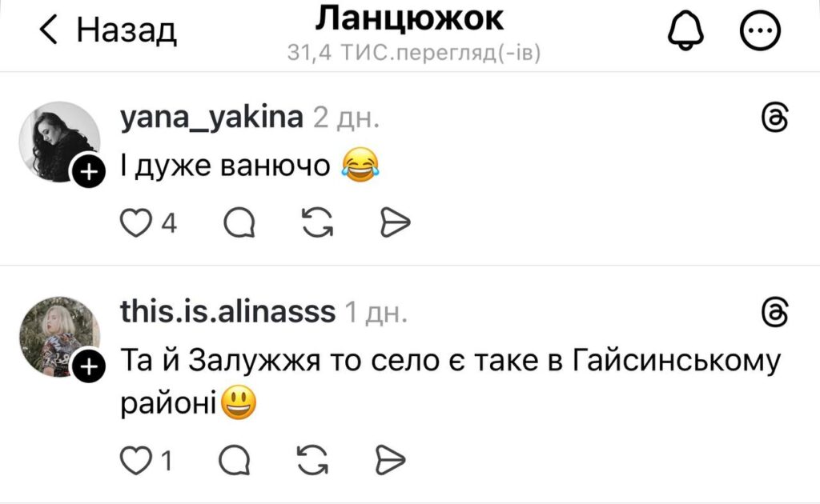Like yana_yakina's comment with the heart
This screenshot has height=504, width=820.
pos(136,223)
